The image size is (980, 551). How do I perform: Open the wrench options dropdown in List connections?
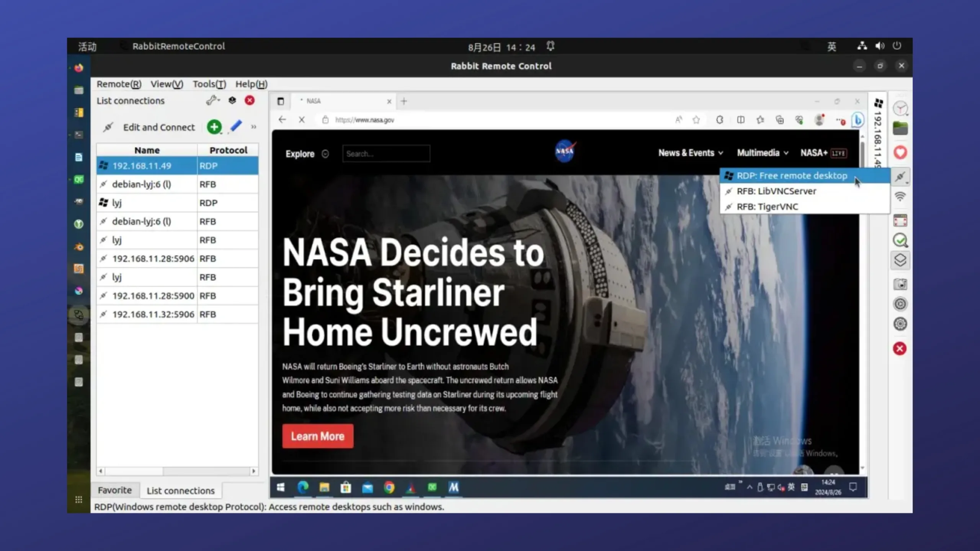(x=213, y=100)
